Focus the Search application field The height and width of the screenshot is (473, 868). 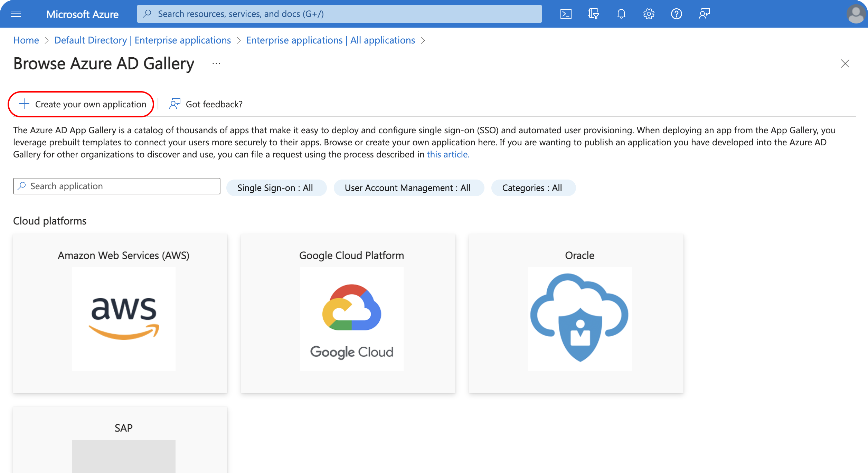117,186
